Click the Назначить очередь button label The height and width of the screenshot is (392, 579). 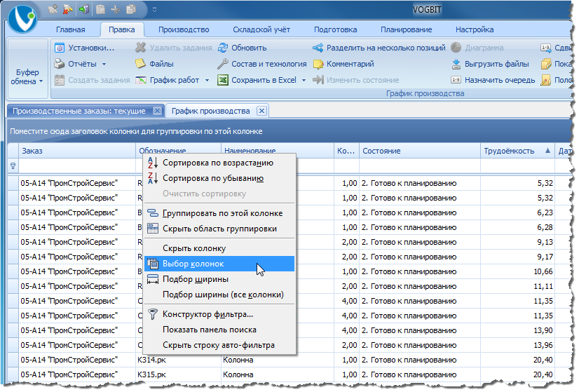pyautogui.click(x=500, y=80)
